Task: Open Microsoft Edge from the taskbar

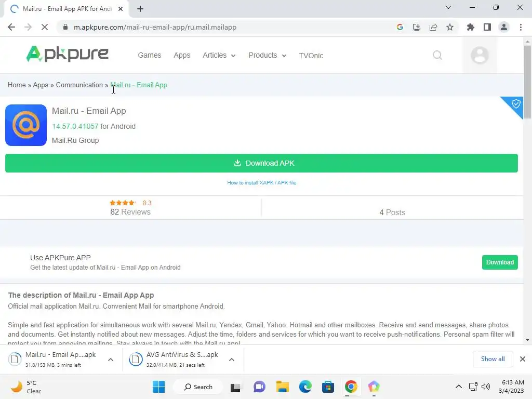Action: pyautogui.click(x=305, y=387)
